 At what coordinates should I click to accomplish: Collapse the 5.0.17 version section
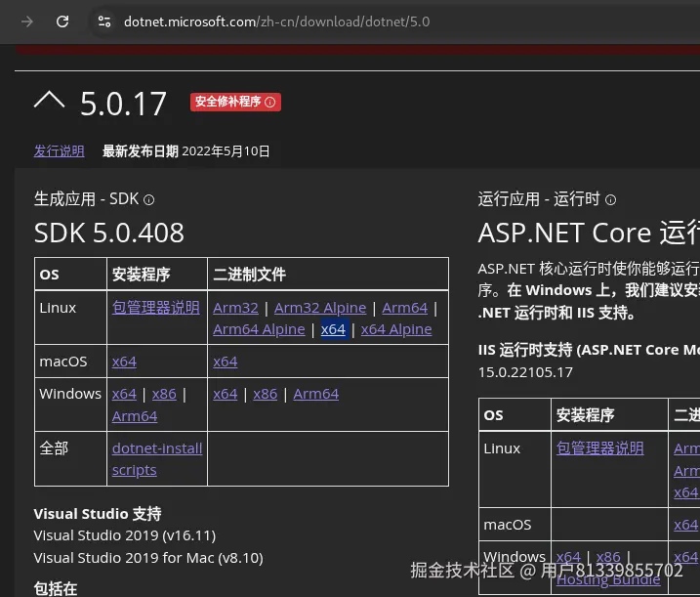click(49, 100)
